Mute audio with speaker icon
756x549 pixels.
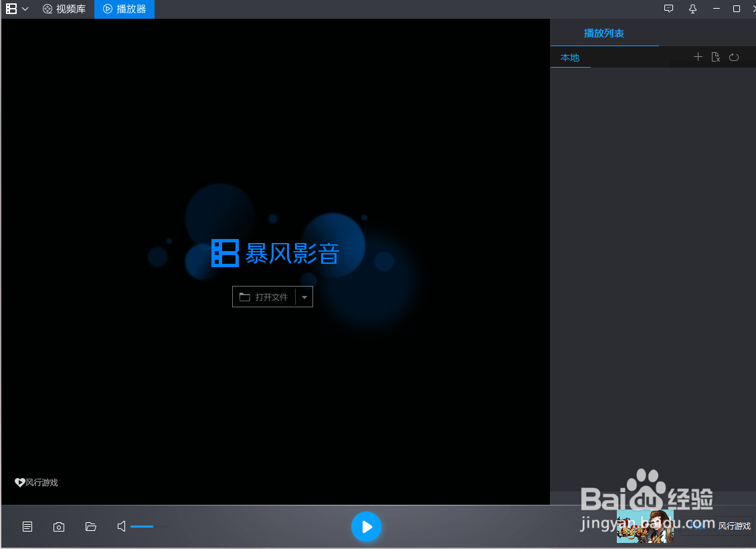click(x=122, y=526)
